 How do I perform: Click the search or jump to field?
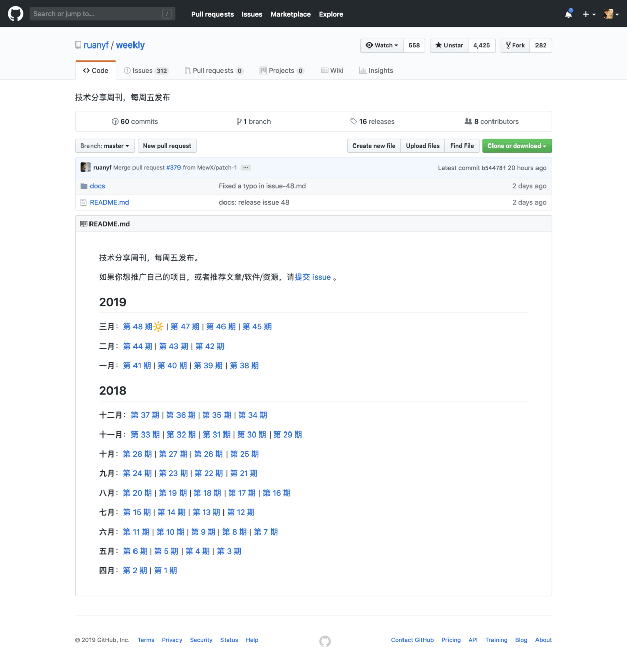point(103,14)
